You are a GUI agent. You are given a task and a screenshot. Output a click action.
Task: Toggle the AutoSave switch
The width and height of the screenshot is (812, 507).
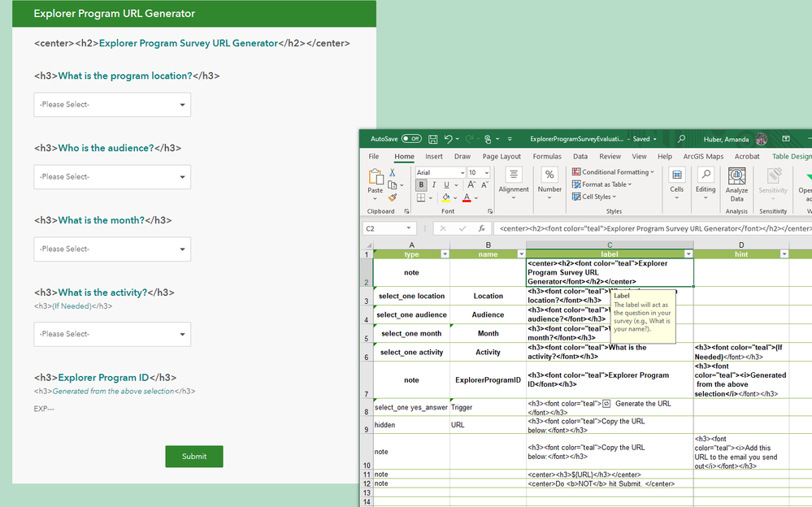[x=410, y=139]
